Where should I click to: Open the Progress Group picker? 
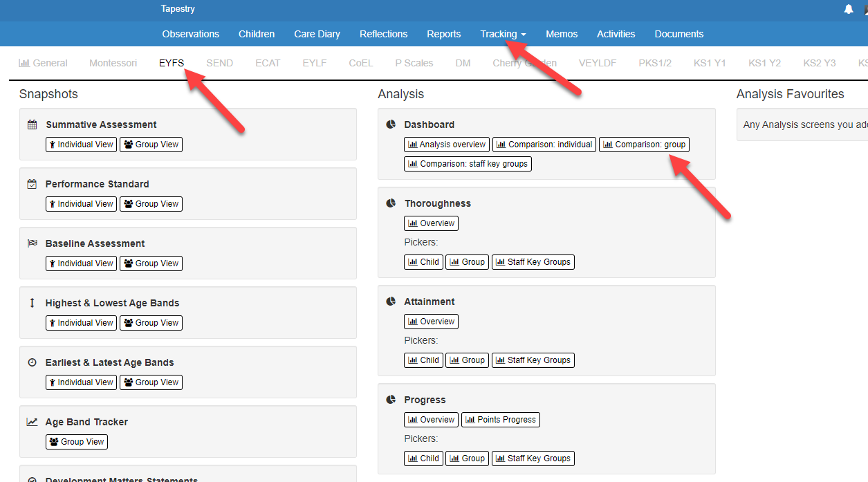[468, 458]
